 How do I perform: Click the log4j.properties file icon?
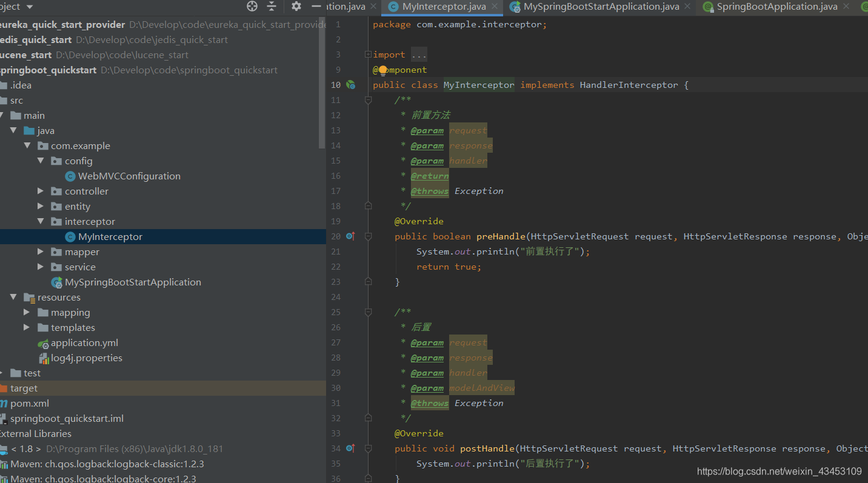coord(44,358)
